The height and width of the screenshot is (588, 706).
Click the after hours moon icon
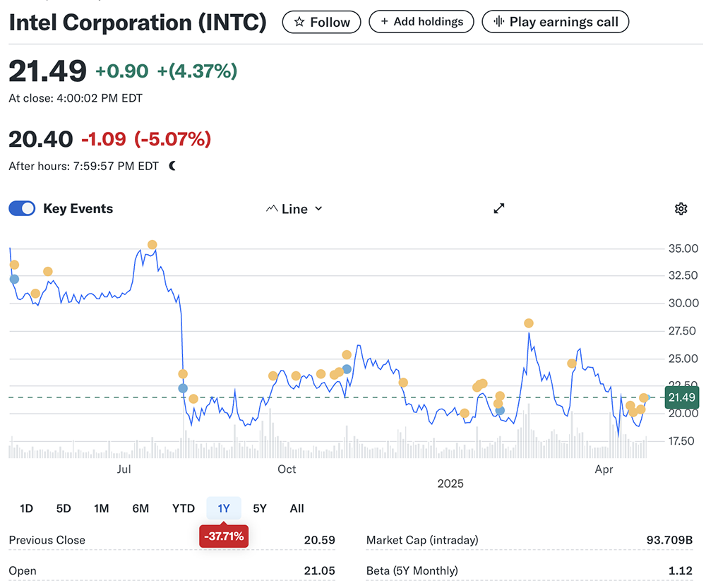tap(173, 166)
